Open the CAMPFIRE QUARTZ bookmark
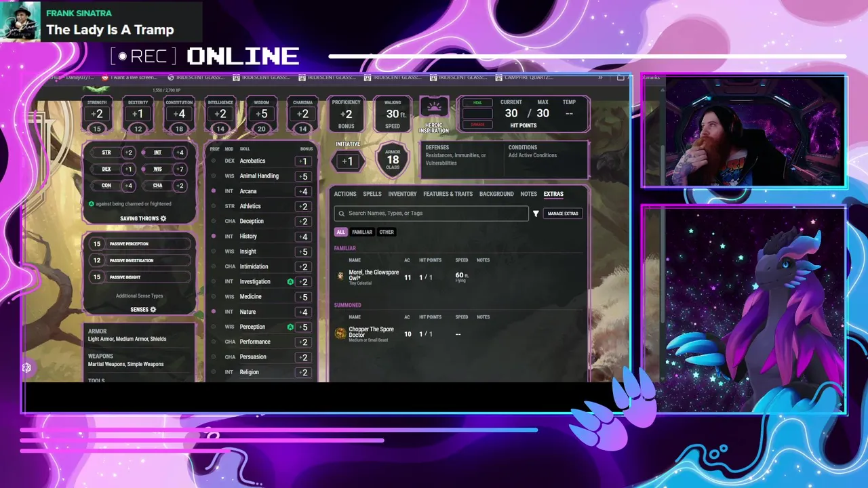868x488 pixels. [524, 78]
